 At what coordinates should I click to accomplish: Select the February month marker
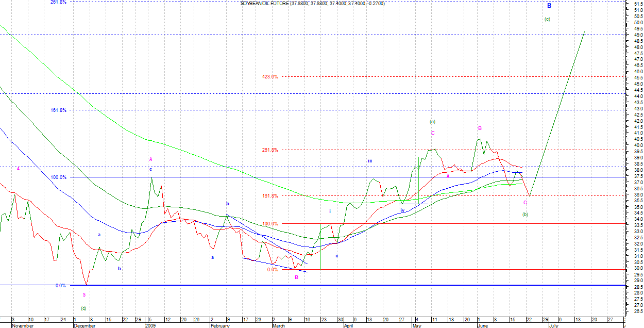[219, 326]
